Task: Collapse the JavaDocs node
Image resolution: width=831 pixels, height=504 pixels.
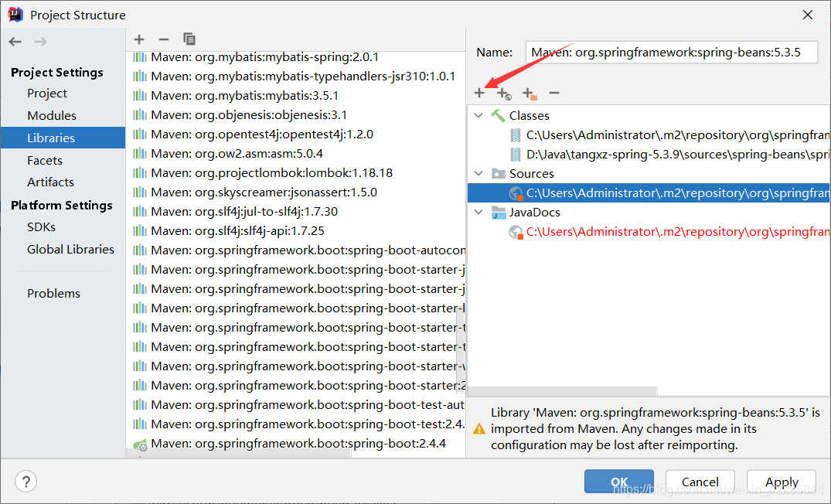Action: 479,212
